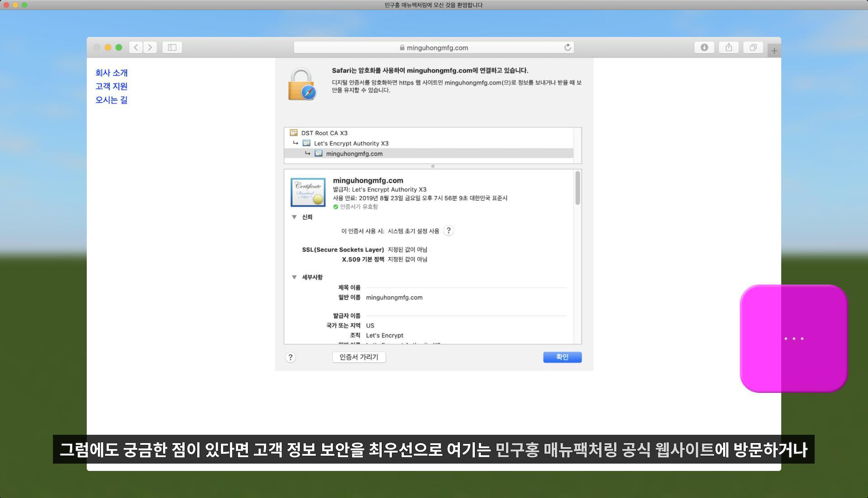Click X.509 기본 정책 value
Screen dimensions: 868x498
point(407,259)
